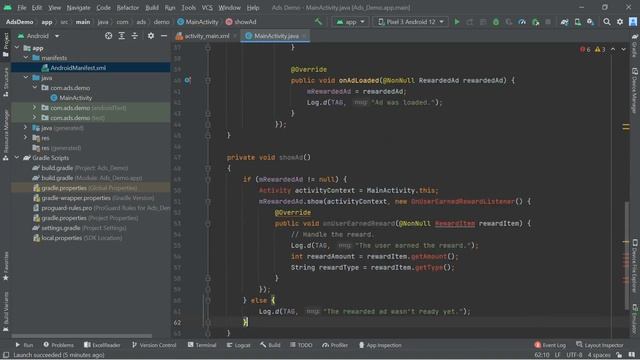
Task: Expand the res folder node
Action: [x=26, y=138]
